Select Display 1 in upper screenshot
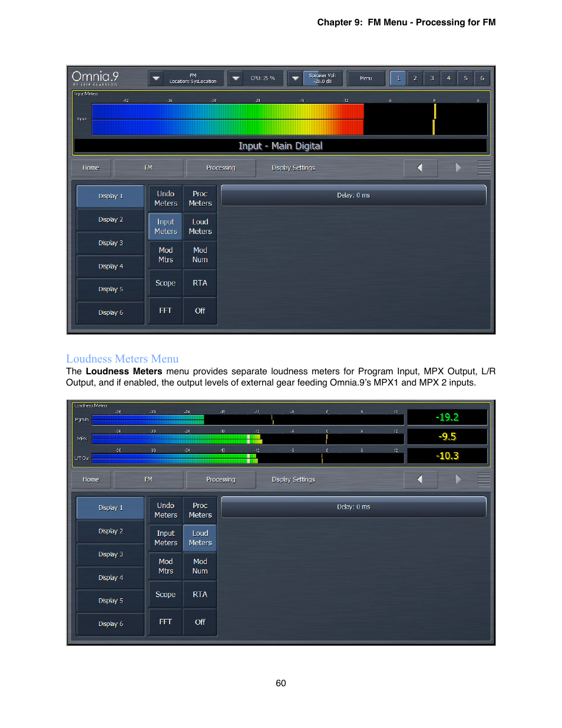562x728 pixels. [111, 196]
